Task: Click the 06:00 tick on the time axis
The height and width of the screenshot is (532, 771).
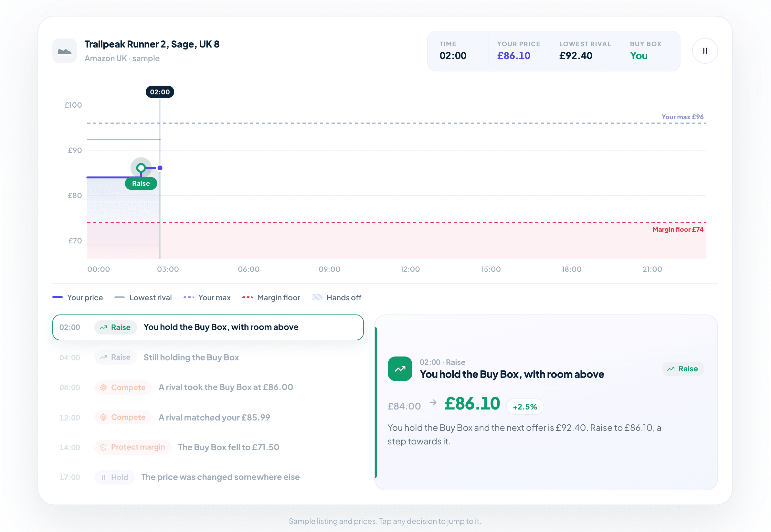Action: (x=248, y=269)
